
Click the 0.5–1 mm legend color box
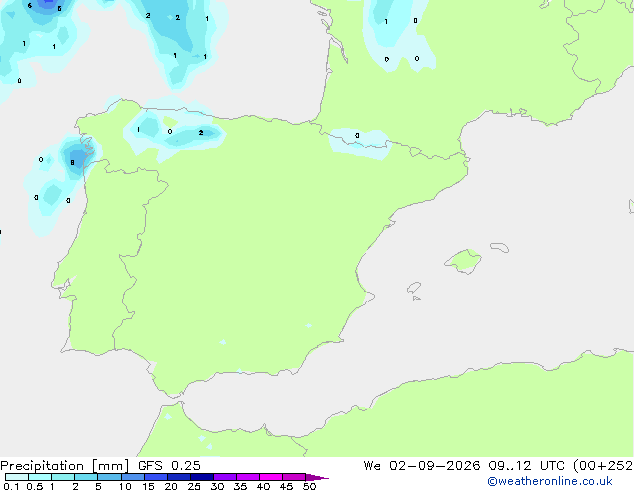click(40, 477)
